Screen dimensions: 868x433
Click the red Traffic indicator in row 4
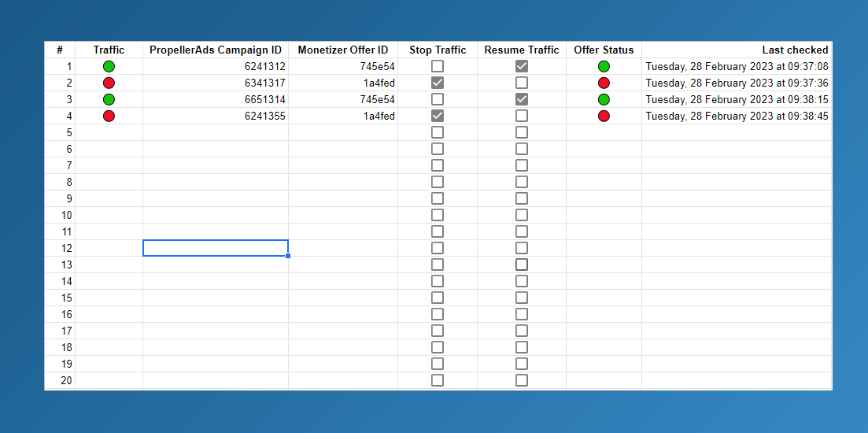click(x=109, y=117)
